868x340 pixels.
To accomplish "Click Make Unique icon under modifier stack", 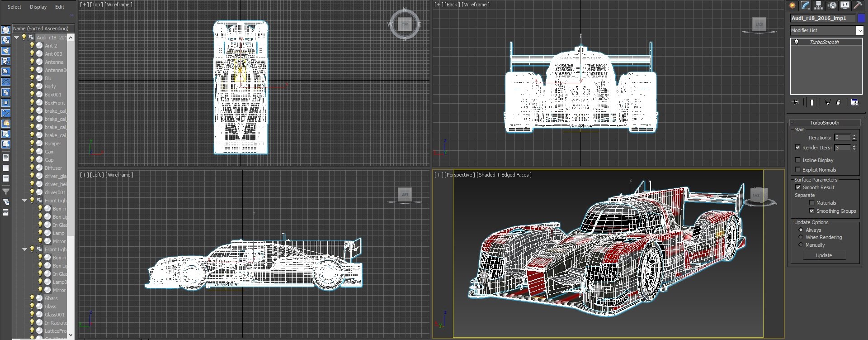I will point(827,102).
